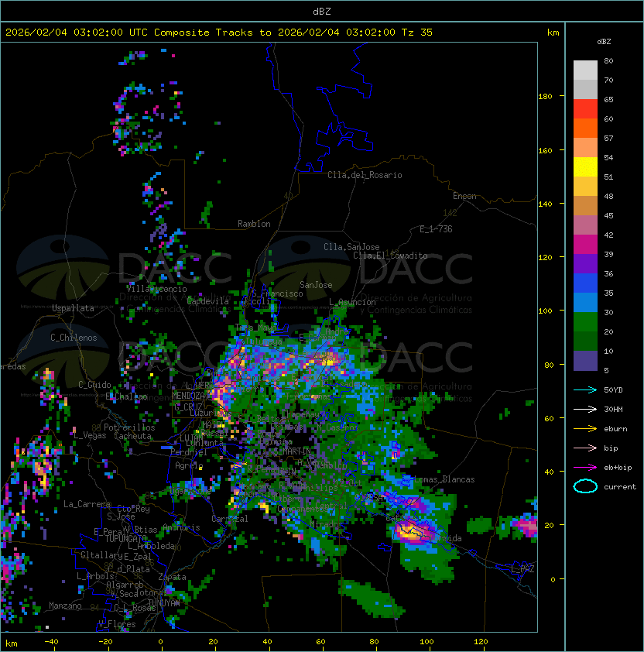Image resolution: width=644 pixels, height=652 pixels.
Task: Click the 'Uspallata' map label
Action: [x=73, y=308]
